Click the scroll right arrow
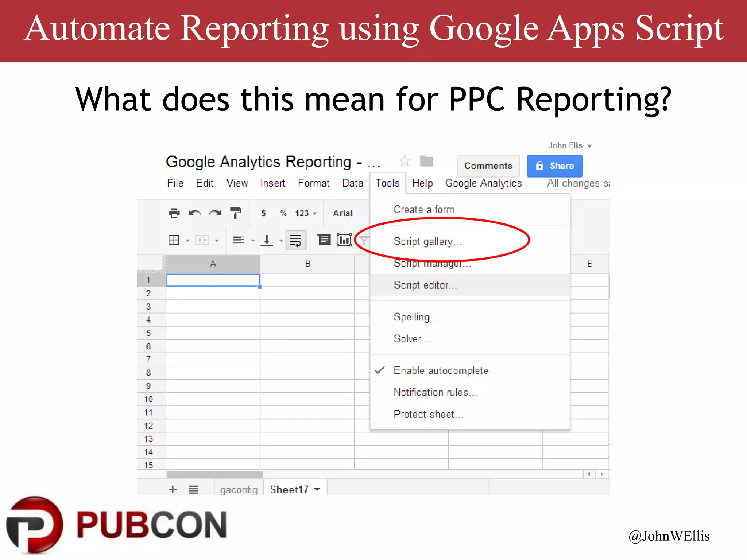This screenshot has width=747, height=560. [x=602, y=474]
